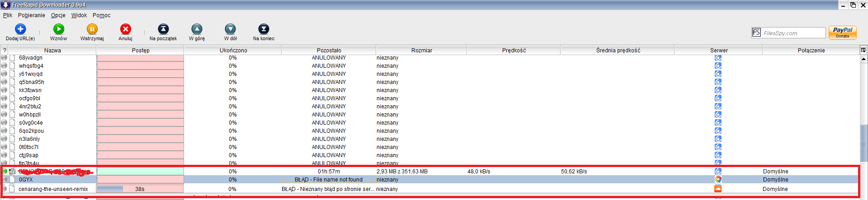The height and width of the screenshot is (200, 868).
Task: Click the PayPal Donate button
Action: [x=842, y=33]
